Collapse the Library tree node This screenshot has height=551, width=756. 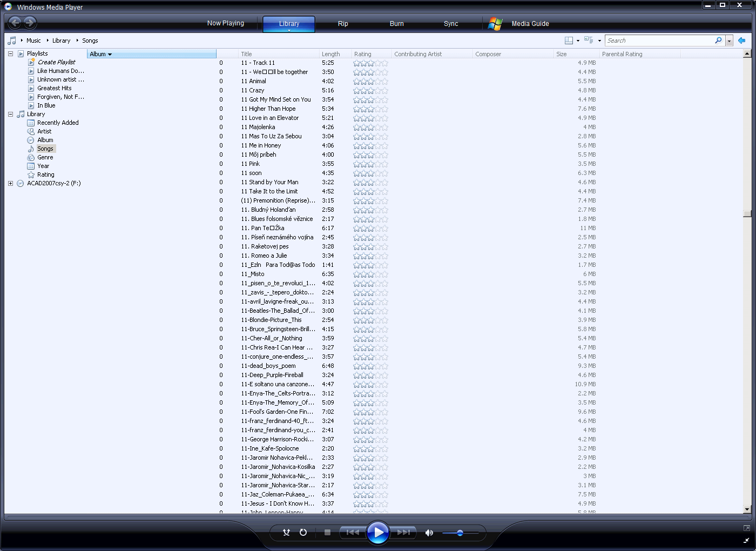point(10,114)
